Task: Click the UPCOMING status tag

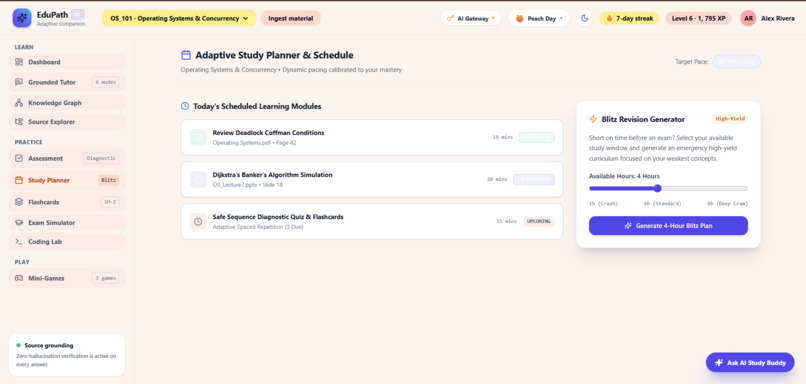Action: coord(539,222)
